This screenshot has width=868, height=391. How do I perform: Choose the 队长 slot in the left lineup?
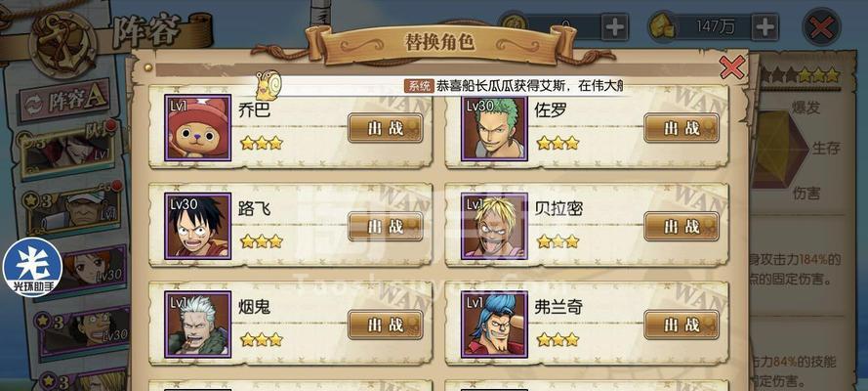pyautogui.click(x=66, y=150)
